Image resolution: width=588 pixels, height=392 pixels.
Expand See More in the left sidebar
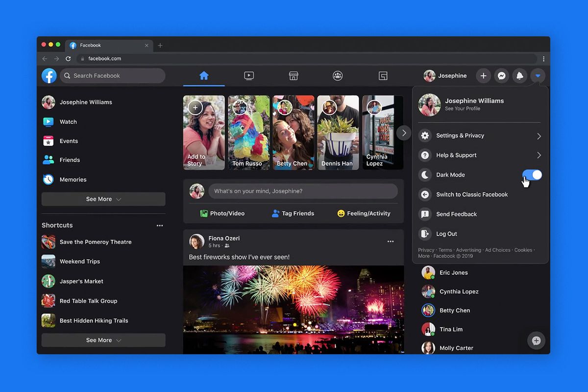pos(103,199)
